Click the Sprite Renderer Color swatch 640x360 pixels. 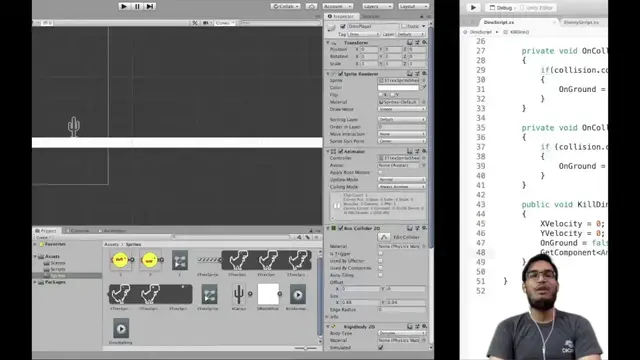398,87
